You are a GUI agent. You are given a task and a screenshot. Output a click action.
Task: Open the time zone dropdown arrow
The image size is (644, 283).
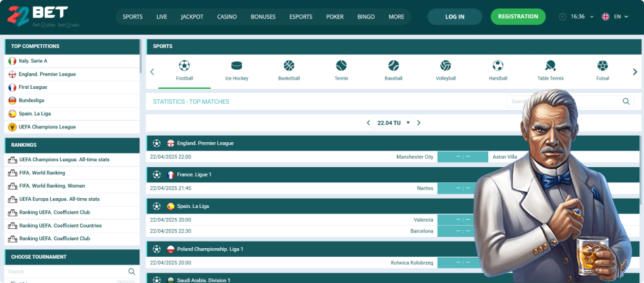point(592,17)
